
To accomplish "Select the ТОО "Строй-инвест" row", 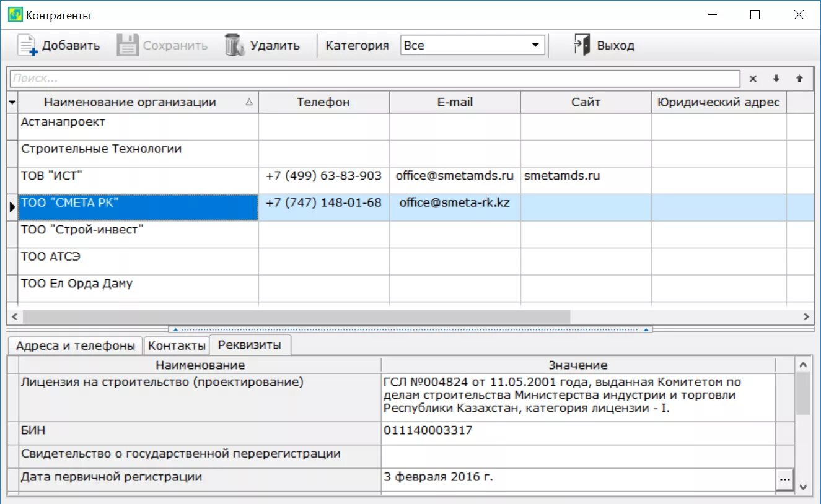I will pos(138,234).
